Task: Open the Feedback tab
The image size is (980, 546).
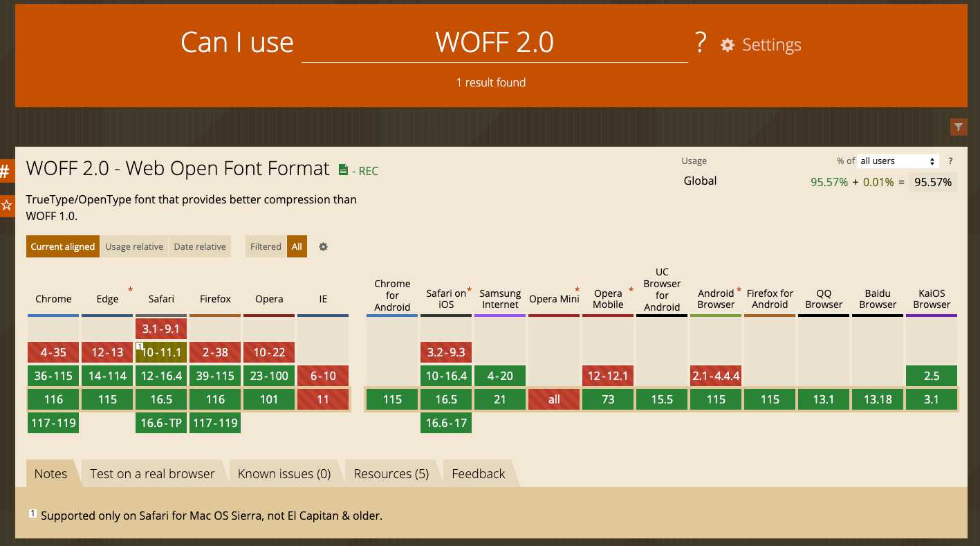Action: (479, 474)
